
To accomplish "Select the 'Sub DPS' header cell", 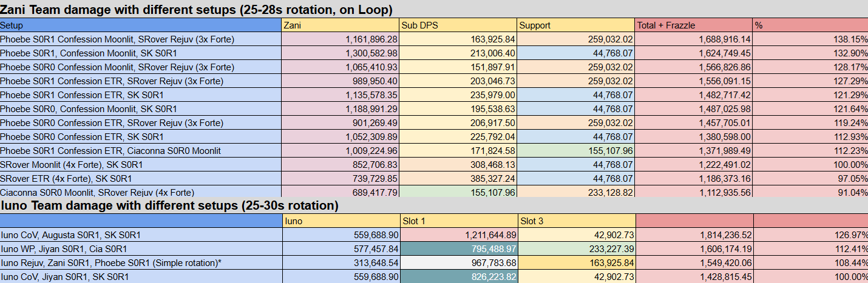I will 458,25.
